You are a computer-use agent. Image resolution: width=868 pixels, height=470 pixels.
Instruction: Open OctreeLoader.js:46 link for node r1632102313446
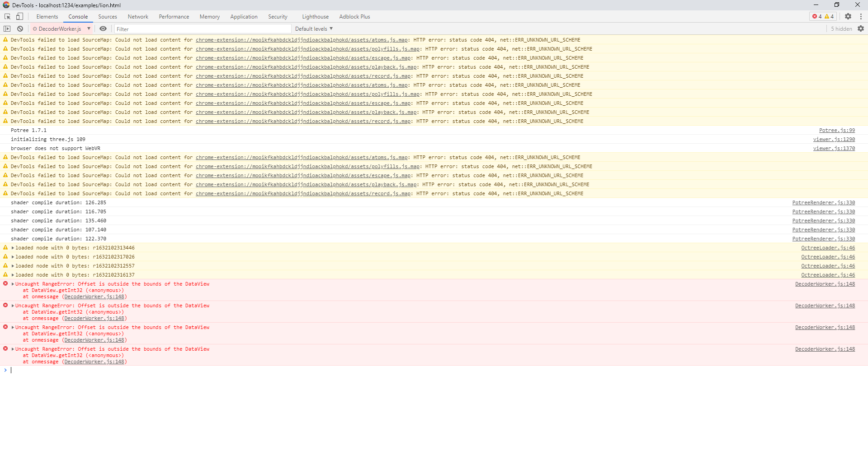pyautogui.click(x=828, y=248)
